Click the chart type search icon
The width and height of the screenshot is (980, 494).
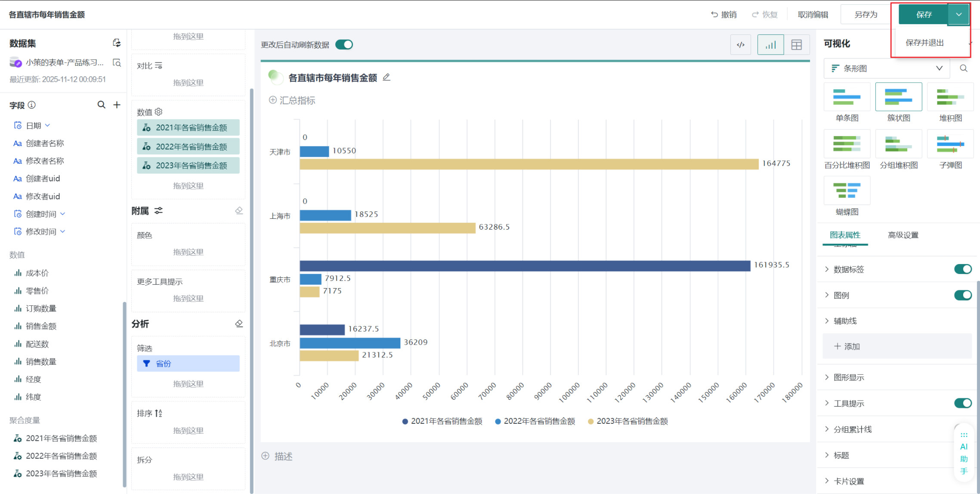(x=963, y=68)
